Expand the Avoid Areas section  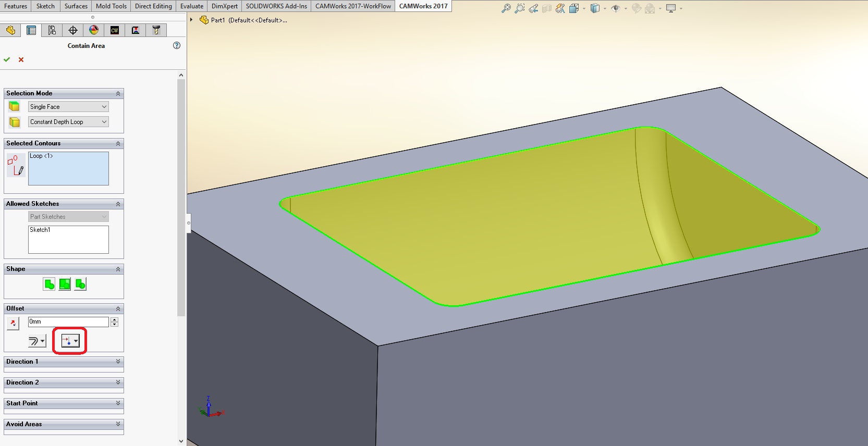coord(64,424)
